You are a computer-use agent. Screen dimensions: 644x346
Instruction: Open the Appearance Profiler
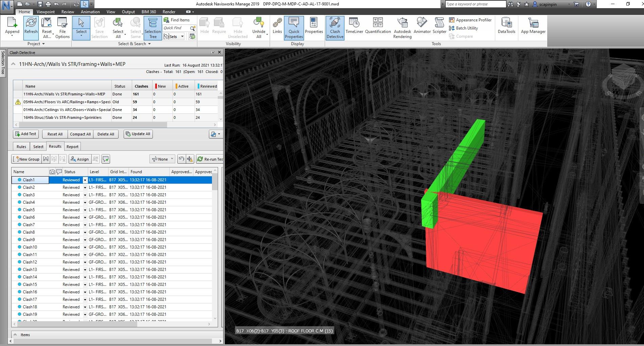pyautogui.click(x=470, y=20)
